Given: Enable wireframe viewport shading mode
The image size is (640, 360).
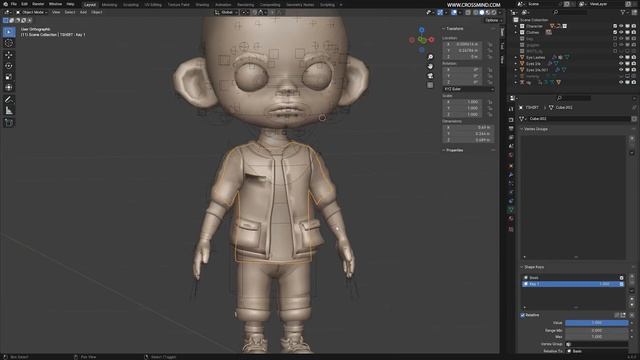Looking at the screenshot, I should point(476,12).
